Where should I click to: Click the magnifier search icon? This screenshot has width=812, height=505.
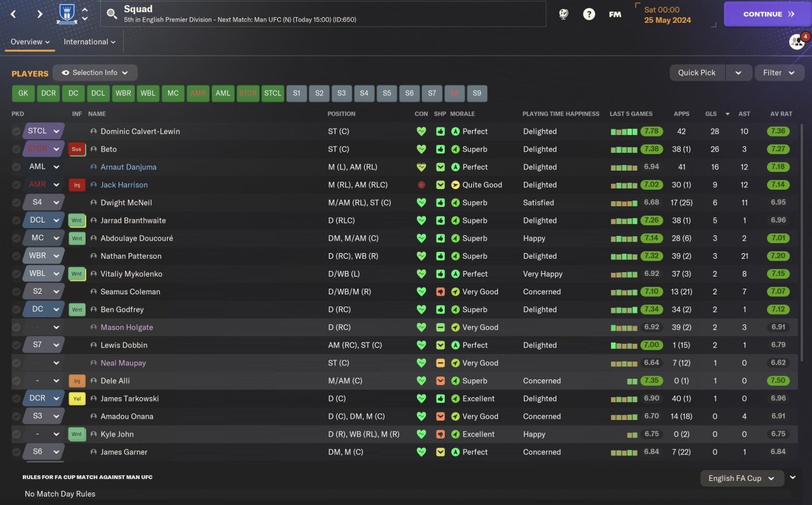tap(112, 14)
